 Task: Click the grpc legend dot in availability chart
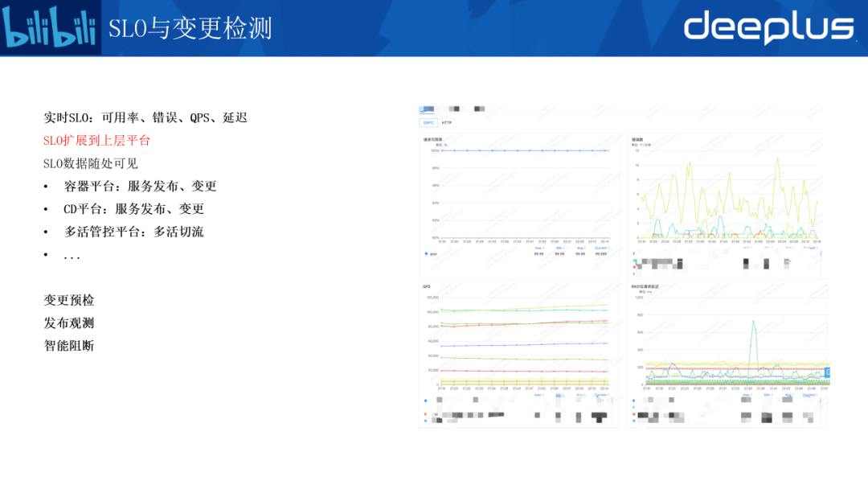(x=425, y=253)
